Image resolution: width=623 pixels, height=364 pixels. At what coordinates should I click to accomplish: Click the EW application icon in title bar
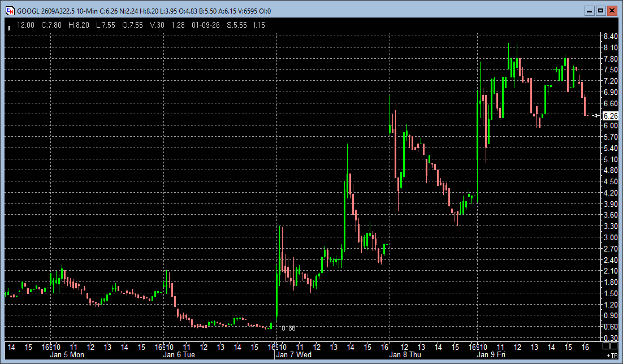click(9, 11)
